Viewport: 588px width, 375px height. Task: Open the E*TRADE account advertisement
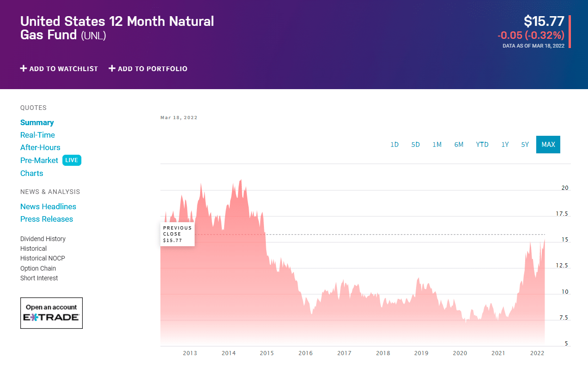tap(51, 313)
